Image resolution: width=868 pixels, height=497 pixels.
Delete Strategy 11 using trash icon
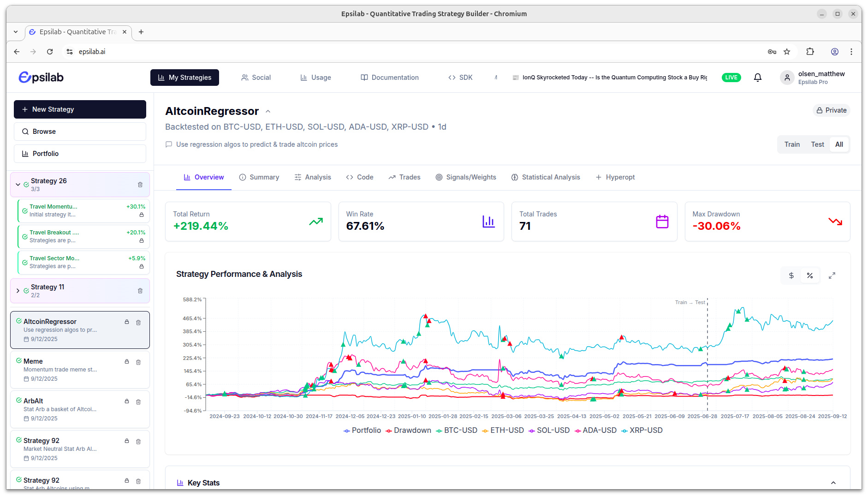coord(140,291)
